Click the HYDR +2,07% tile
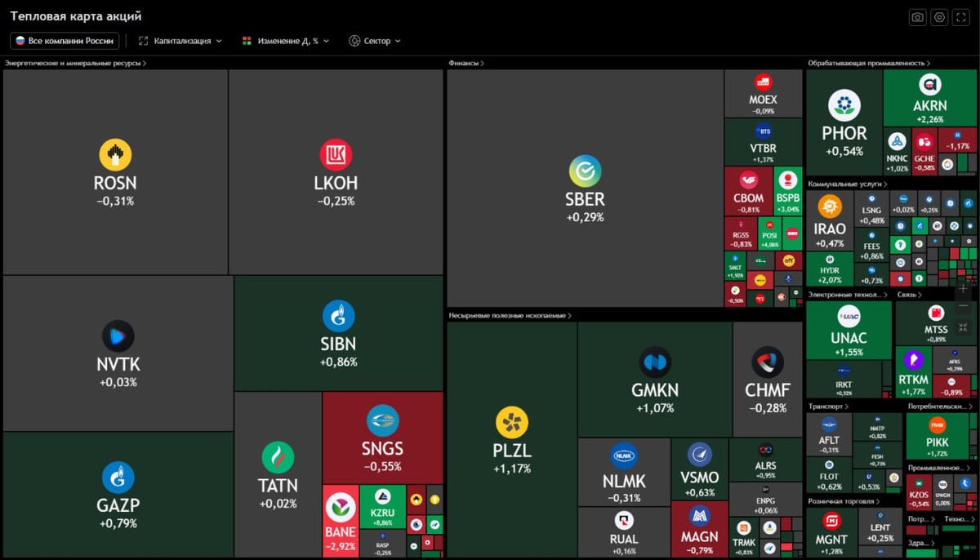This screenshot has width=980, height=560. click(x=830, y=269)
